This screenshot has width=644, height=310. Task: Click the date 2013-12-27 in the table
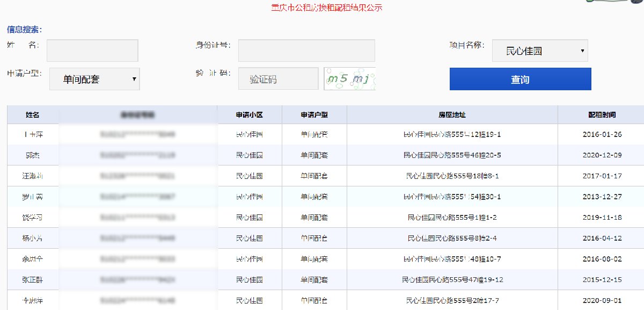[x=602, y=197]
